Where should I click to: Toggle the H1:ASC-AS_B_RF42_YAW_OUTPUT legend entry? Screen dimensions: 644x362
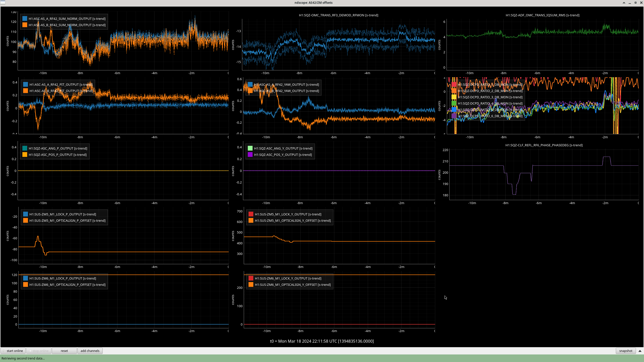point(286,91)
